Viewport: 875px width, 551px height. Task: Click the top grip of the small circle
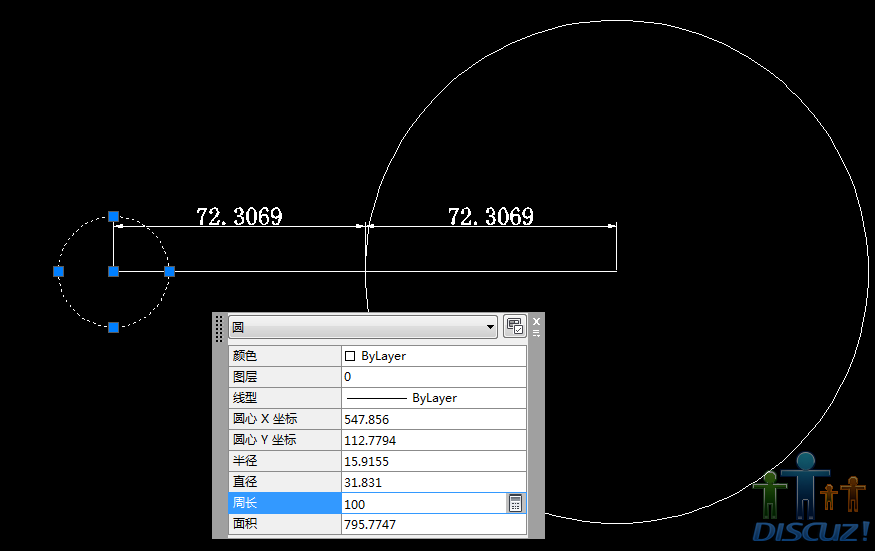pyautogui.click(x=113, y=216)
